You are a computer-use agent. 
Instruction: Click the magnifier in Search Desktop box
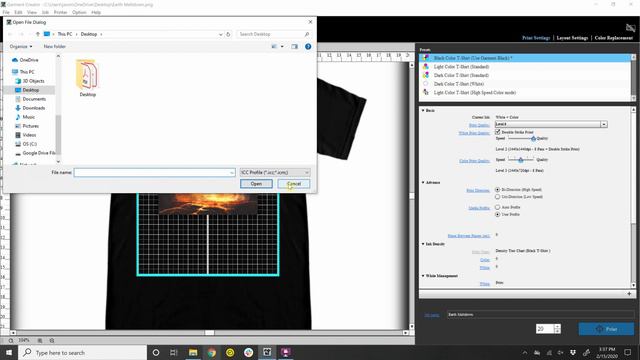307,34
